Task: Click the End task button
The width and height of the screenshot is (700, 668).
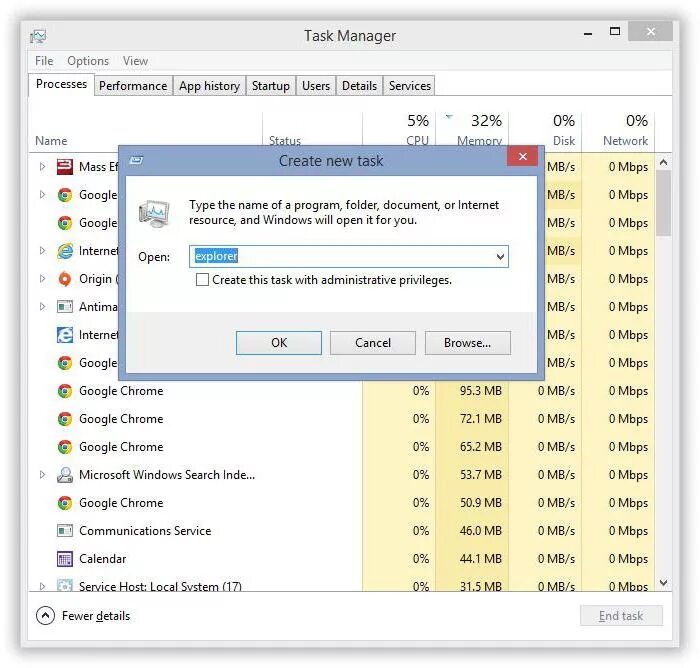Action: [x=621, y=616]
